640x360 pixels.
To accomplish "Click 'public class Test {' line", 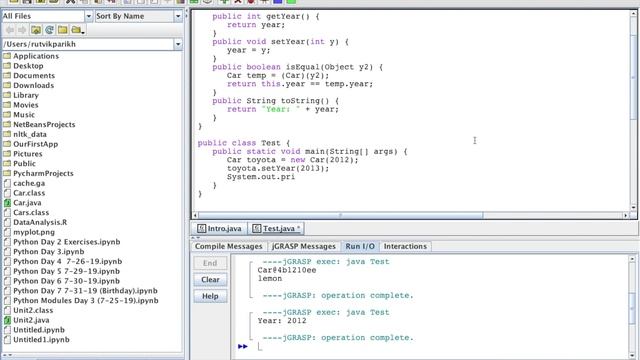I will pyautogui.click(x=244, y=143).
